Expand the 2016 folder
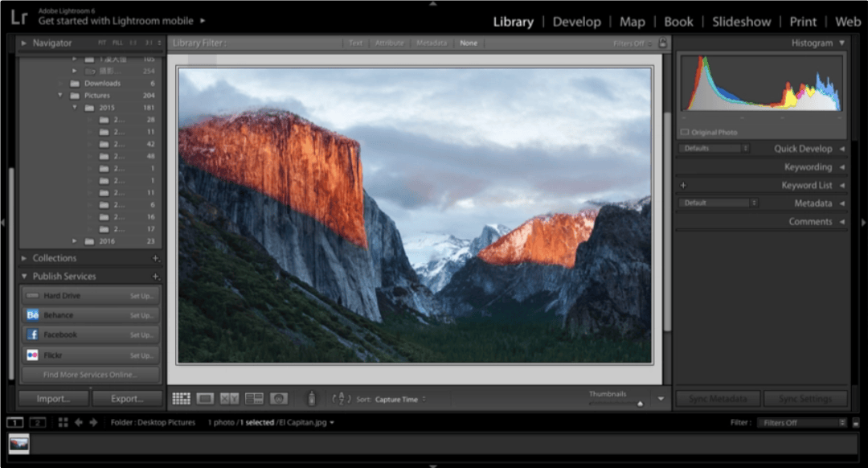Viewport: 868px width, 468px height. click(x=75, y=241)
